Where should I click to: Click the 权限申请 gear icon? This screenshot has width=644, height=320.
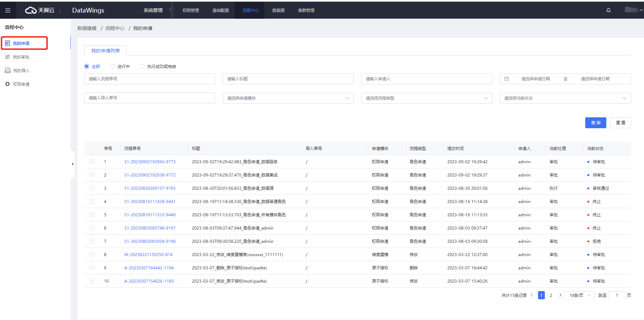[x=7, y=84]
